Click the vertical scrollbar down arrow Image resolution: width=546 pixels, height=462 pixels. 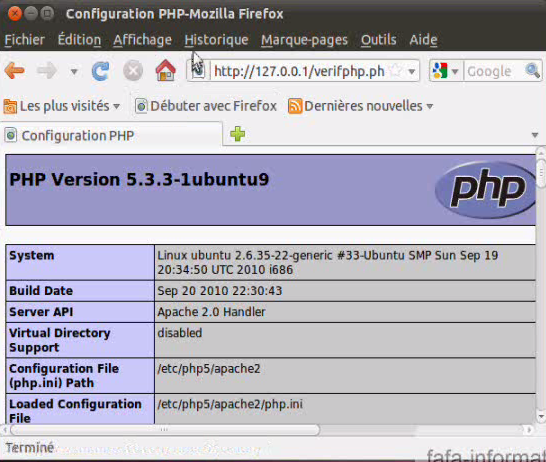pyautogui.click(x=541, y=416)
